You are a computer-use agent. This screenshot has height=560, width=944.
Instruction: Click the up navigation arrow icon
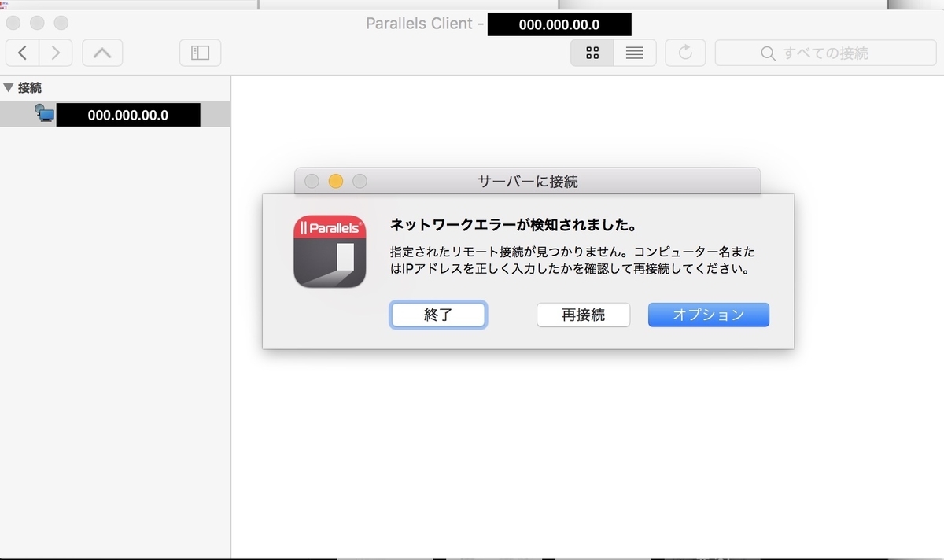coord(102,52)
